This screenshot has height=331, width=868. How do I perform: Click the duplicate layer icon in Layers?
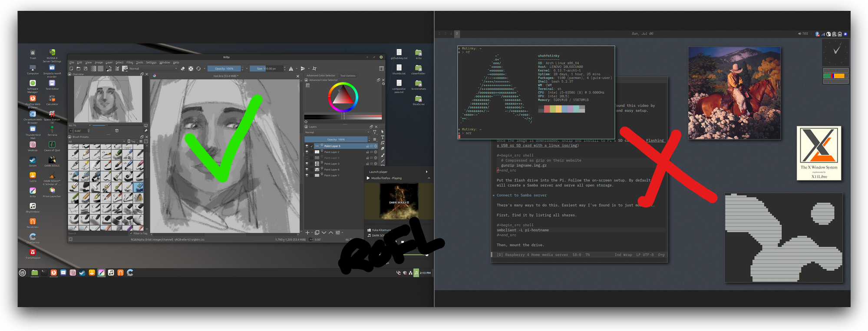click(x=317, y=233)
